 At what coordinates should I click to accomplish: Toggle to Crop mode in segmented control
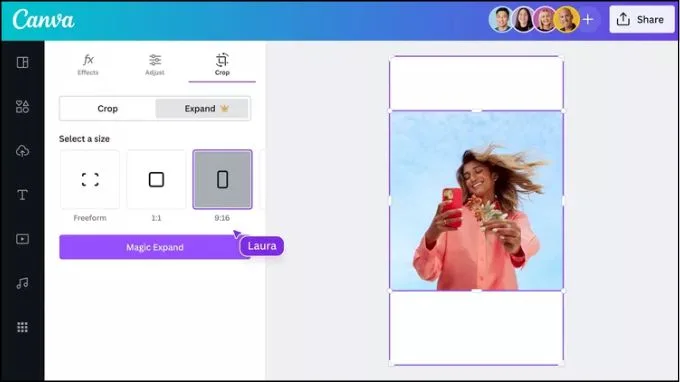click(108, 108)
